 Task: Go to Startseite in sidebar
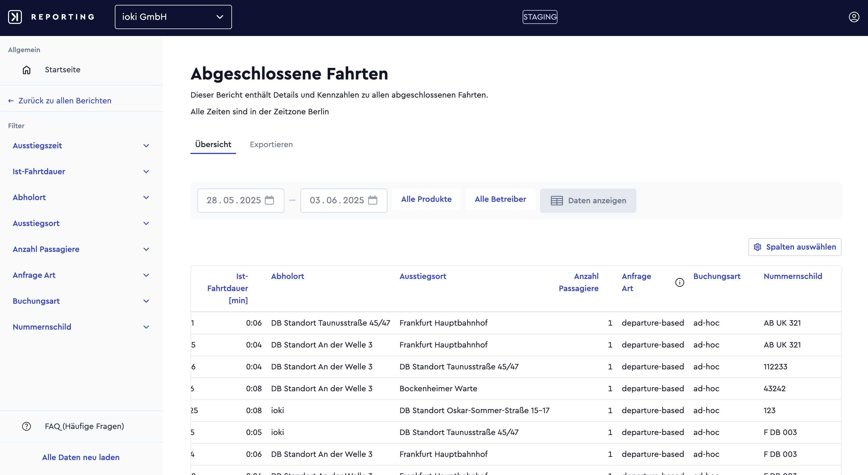tap(62, 70)
